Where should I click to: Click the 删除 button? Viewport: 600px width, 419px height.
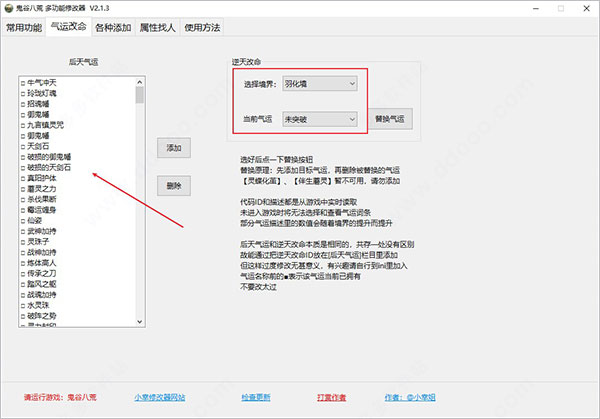pos(173,185)
